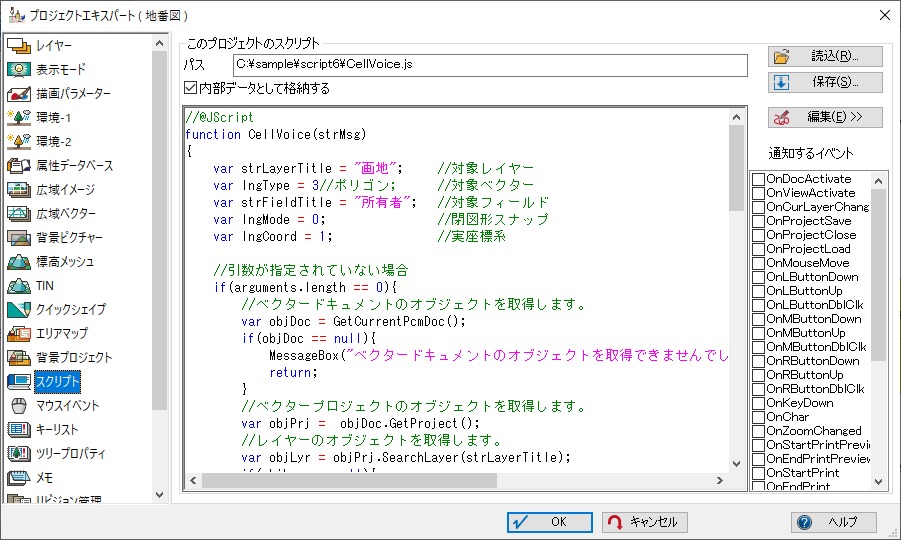Click script editor scroll-up arrow
The width and height of the screenshot is (901, 540).
coord(737,117)
